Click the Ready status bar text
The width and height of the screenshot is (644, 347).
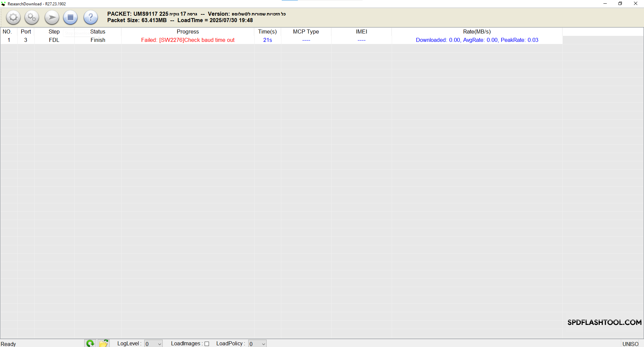(x=8, y=344)
